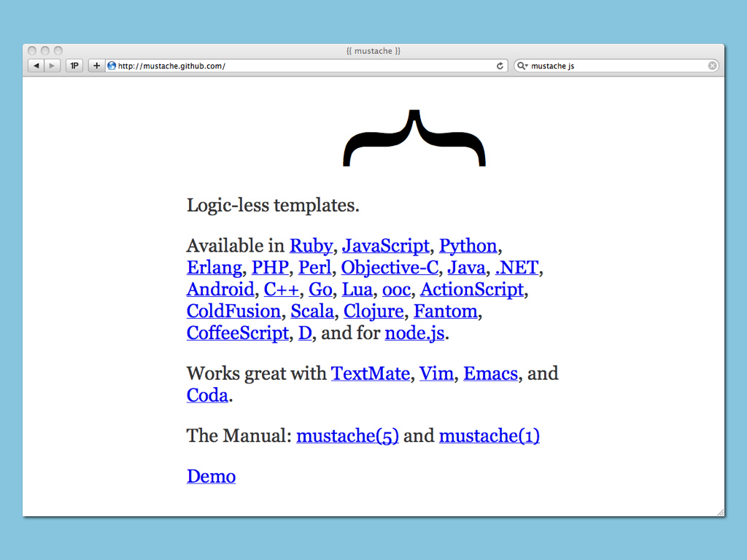Grab the window resize handle corner
Viewport: 747px width, 560px height.
coord(720,512)
